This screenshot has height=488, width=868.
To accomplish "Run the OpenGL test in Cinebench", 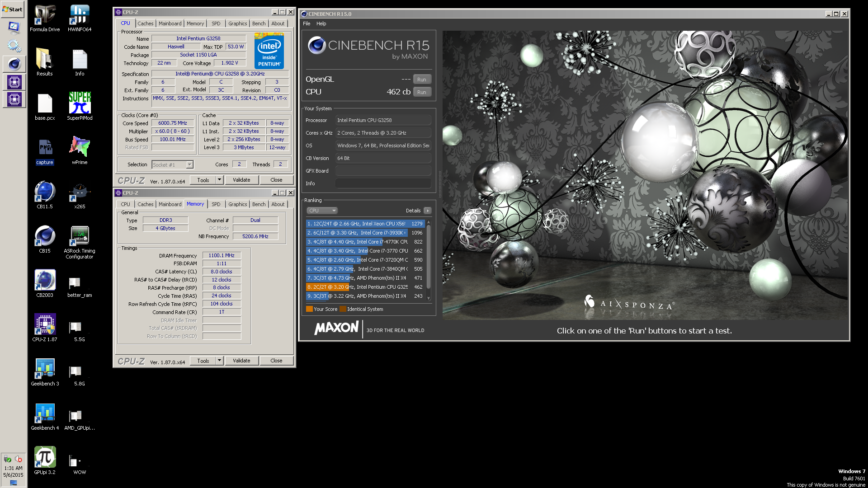I will coord(422,80).
